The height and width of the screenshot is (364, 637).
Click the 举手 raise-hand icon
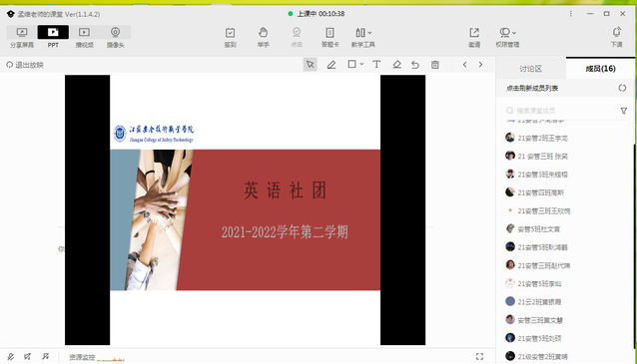tap(264, 37)
